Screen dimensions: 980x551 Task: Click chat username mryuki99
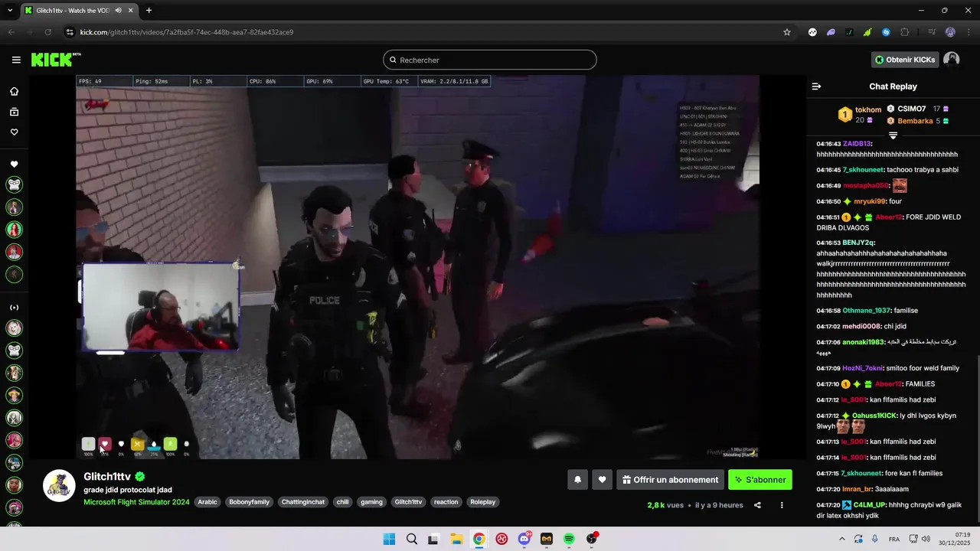coord(870,201)
